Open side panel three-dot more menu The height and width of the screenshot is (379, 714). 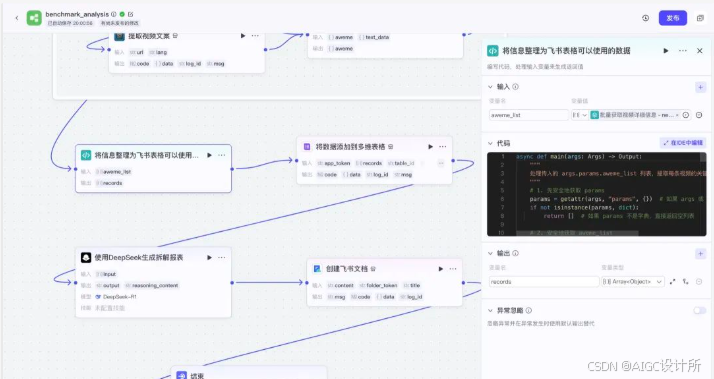(x=683, y=51)
